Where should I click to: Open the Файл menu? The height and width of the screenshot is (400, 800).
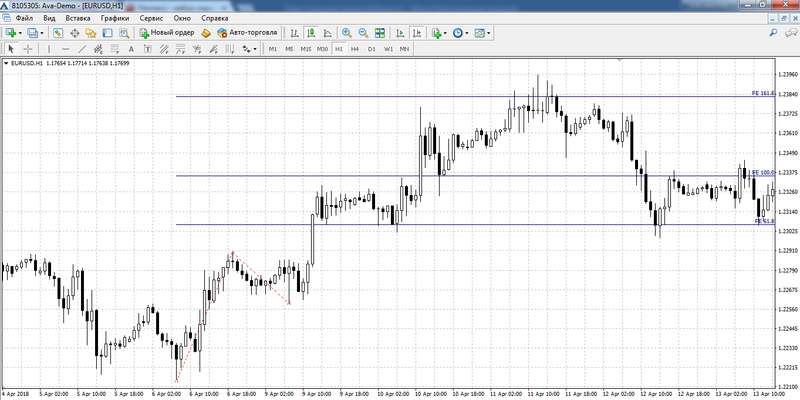pyautogui.click(x=24, y=18)
